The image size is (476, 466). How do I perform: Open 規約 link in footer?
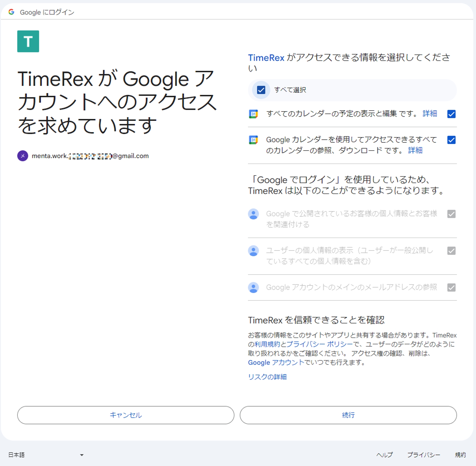click(x=460, y=455)
